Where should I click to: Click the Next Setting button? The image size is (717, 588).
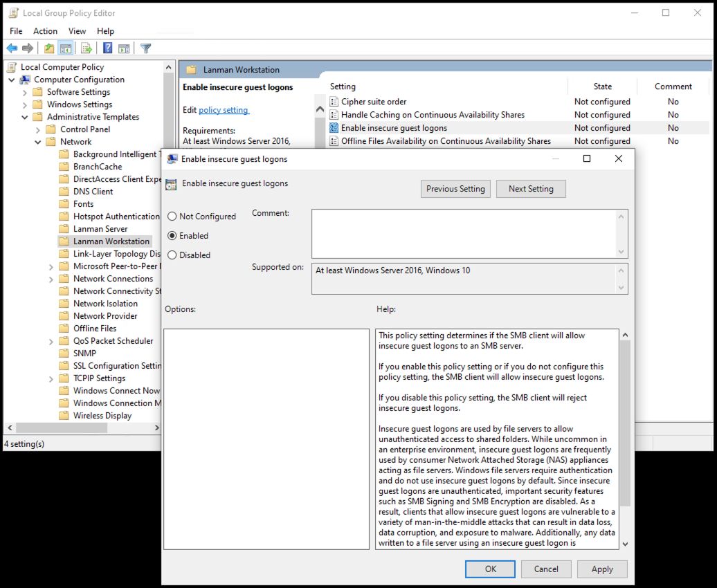[531, 189]
